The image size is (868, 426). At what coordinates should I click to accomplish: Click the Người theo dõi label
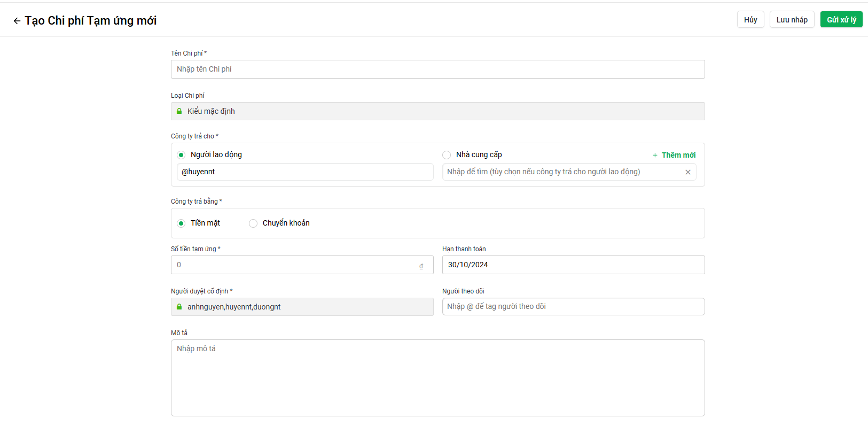coord(463,291)
